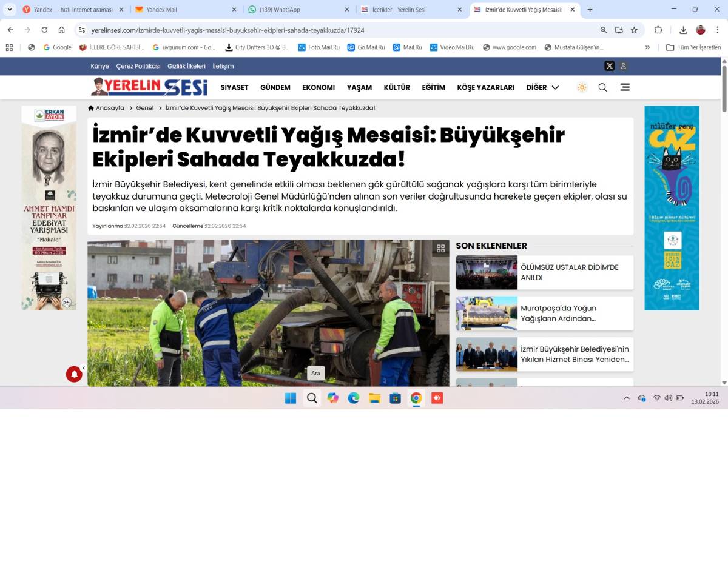Open the user account icon in top bar
This screenshot has height=570, width=728.
click(623, 66)
